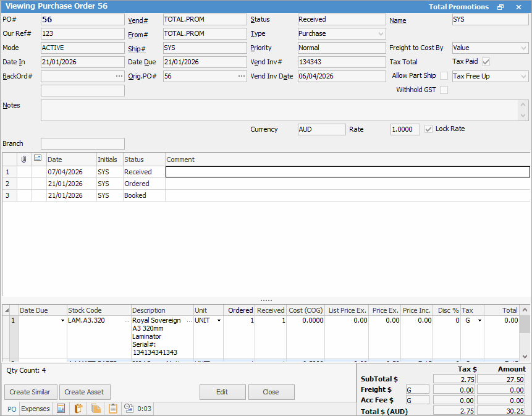The height and width of the screenshot is (416, 532).
Task: Click the Create Asset button
Action: click(84, 392)
